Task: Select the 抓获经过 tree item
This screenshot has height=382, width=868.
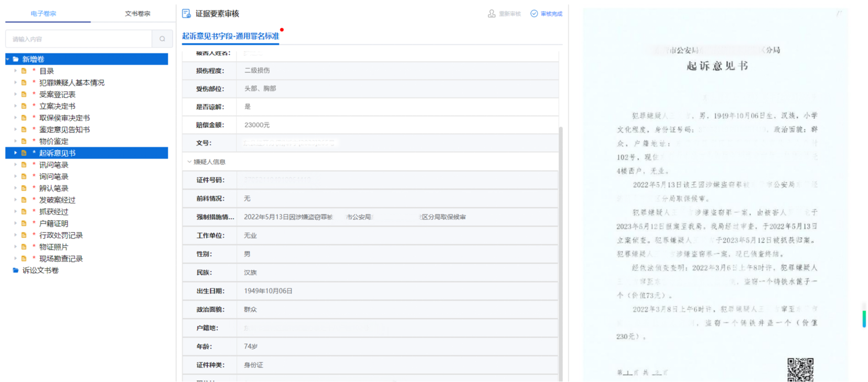Action: click(54, 211)
